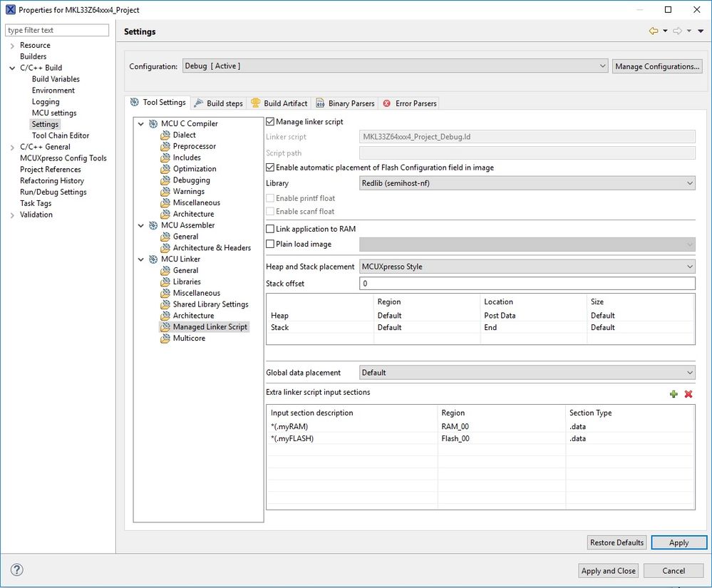Click into the Stack offset field
Screen dimensions: 712x588
point(527,284)
